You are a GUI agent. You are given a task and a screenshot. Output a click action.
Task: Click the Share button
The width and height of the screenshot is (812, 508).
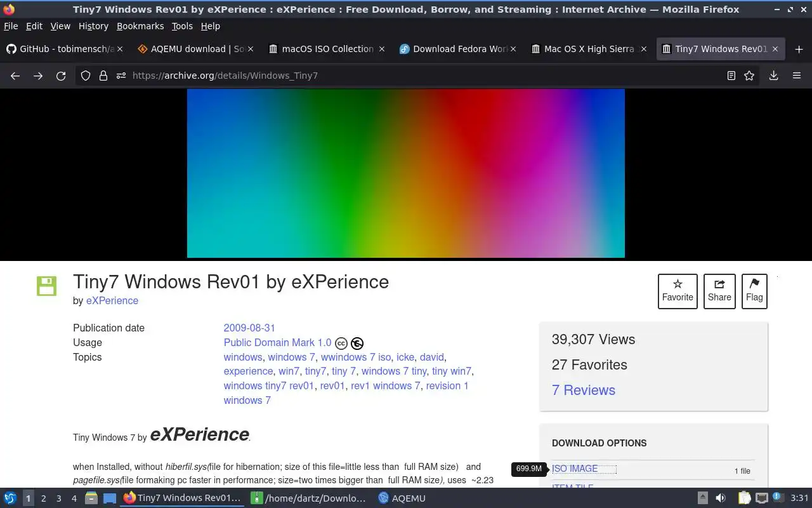[x=719, y=291]
